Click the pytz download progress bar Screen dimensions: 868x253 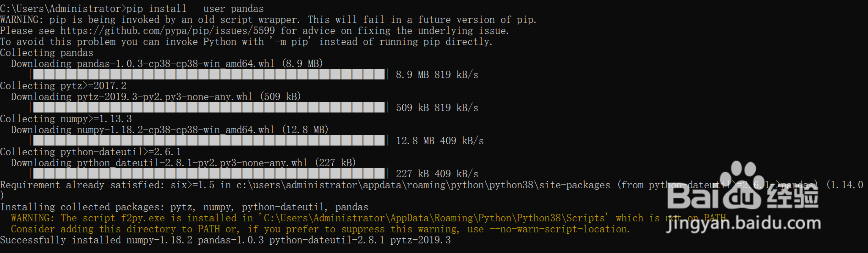tap(209, 107)
